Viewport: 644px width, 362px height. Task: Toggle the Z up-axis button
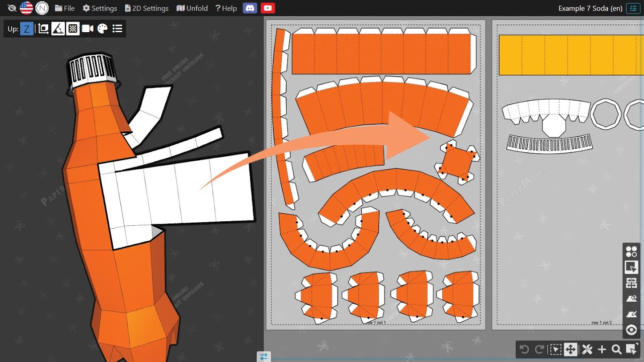coord(27,29)
